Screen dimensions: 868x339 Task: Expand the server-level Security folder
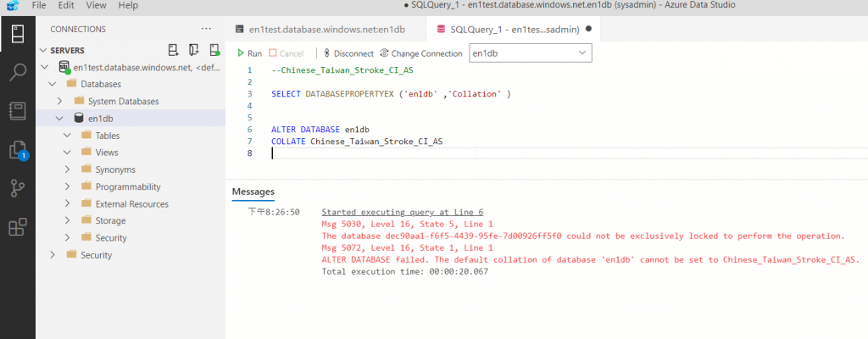[x=53, y=255]
